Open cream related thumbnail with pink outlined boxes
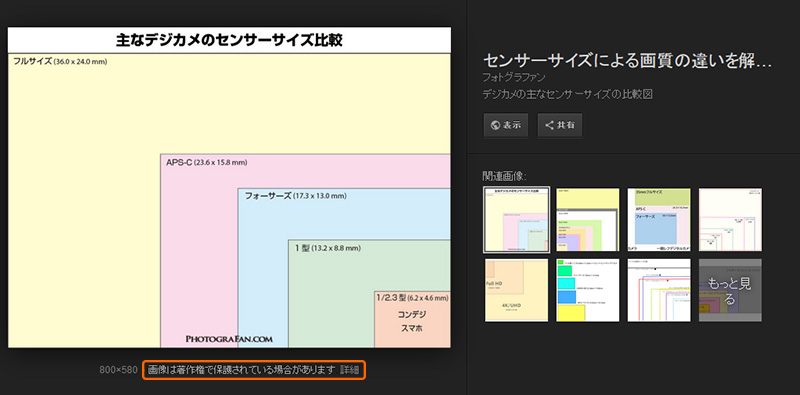 pos(731,219)
